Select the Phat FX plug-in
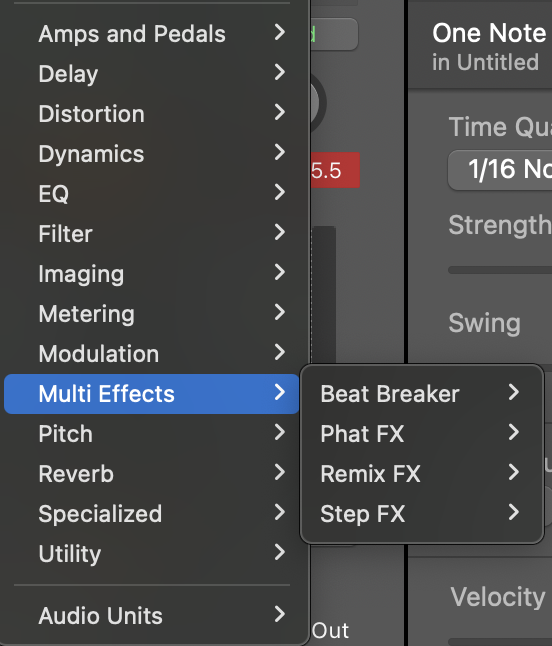Screen dimensions: 552x646 tap(422, 433)
